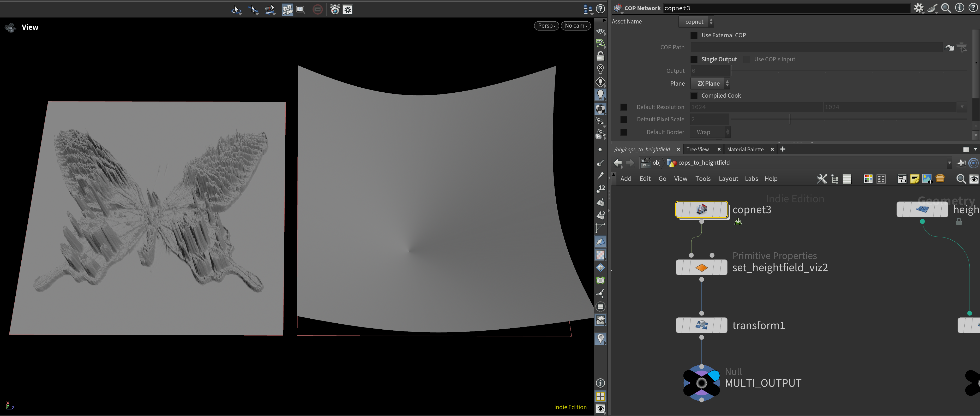Open the Layout menu
The image size is (980, 416).
(x=728, y=179)
